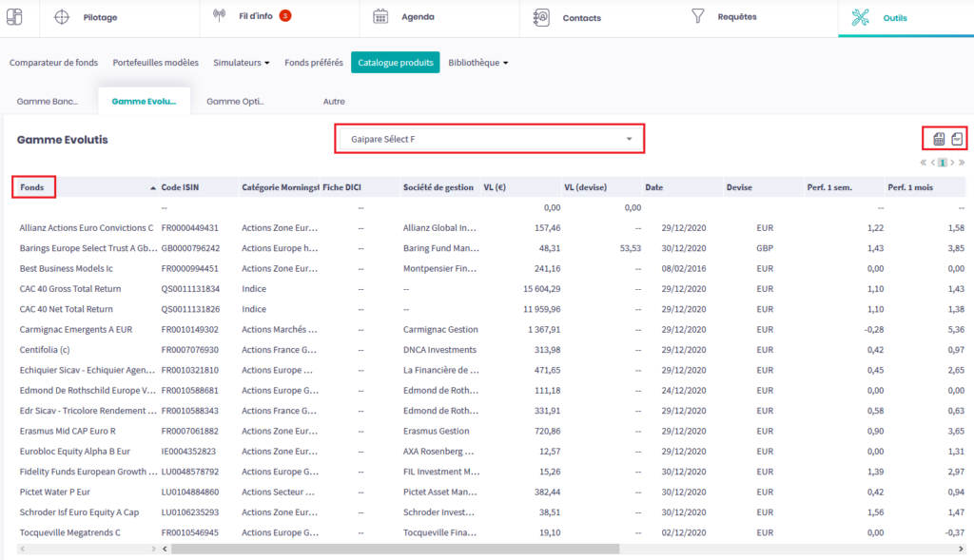Open the Agenda calendar icon
Screen dimensions: 974x560
click(x=380, y=16)
